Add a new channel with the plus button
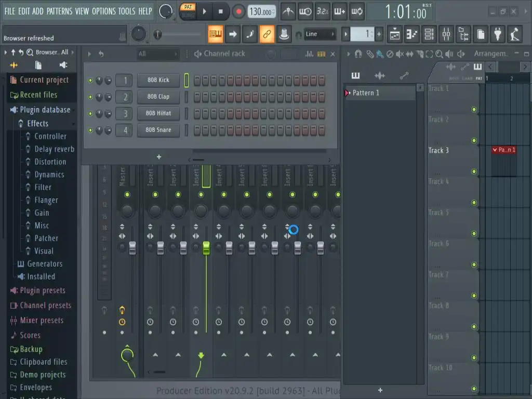532x399 pixels. [159, 157]
